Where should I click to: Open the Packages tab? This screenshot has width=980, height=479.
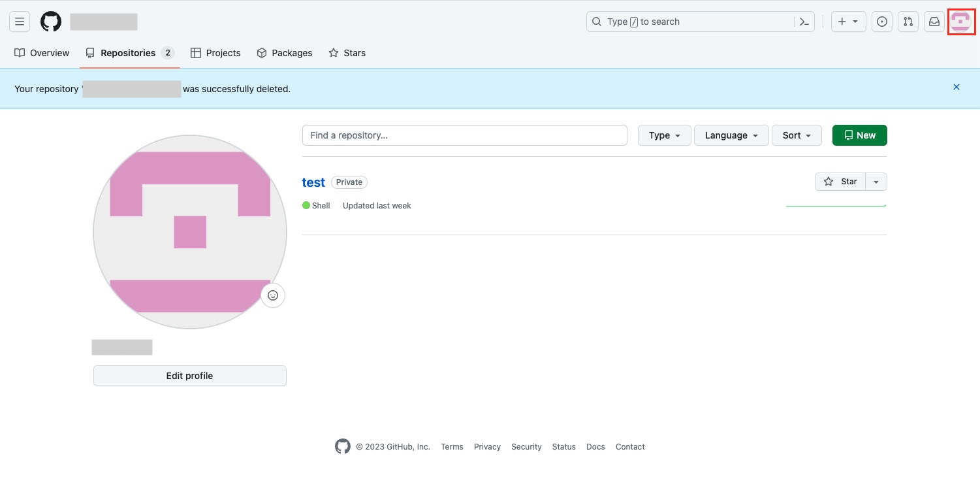tap(285, 53)
